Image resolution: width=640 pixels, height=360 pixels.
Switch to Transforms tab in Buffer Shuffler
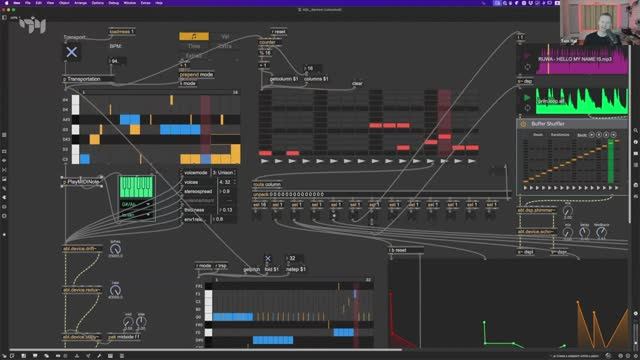point(560,135)
